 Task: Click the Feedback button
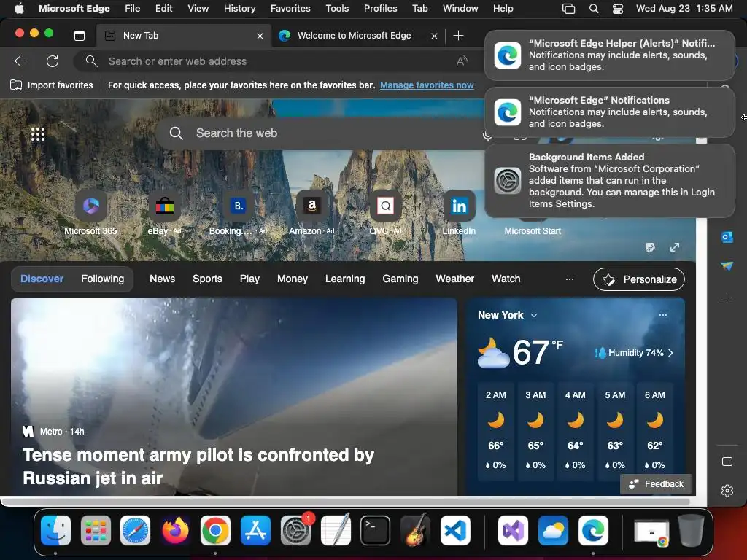tap(656, 484)
